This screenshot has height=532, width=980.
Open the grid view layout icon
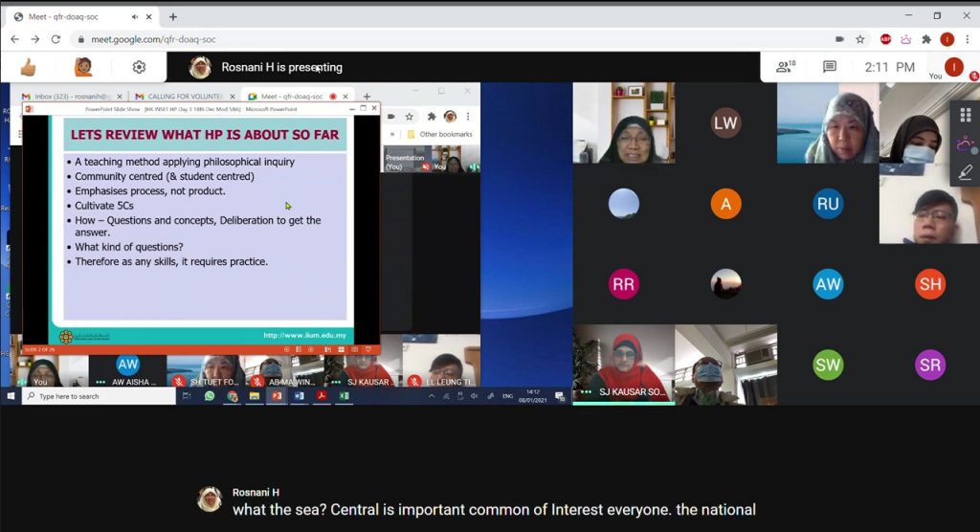click(966, 115)
